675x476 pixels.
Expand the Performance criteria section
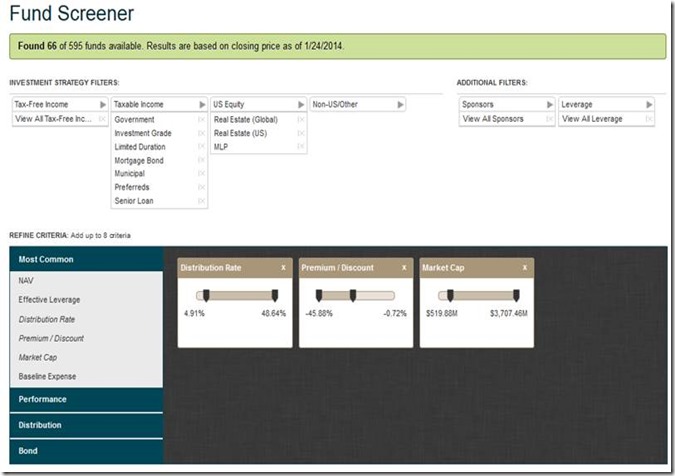86,399
